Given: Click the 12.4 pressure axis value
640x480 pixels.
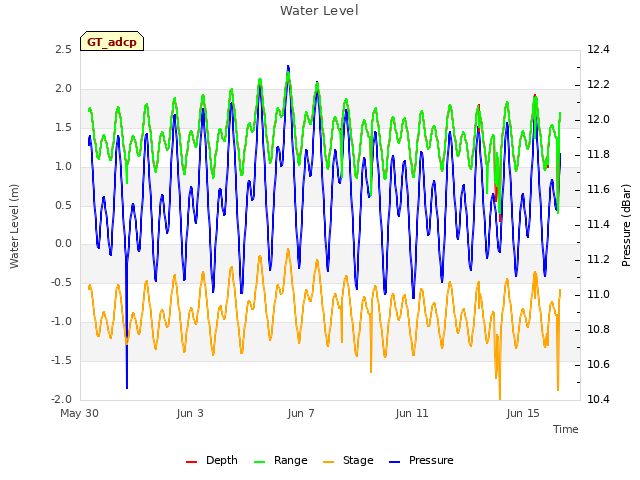Looking at the screenshot, I should click(598, 49).
